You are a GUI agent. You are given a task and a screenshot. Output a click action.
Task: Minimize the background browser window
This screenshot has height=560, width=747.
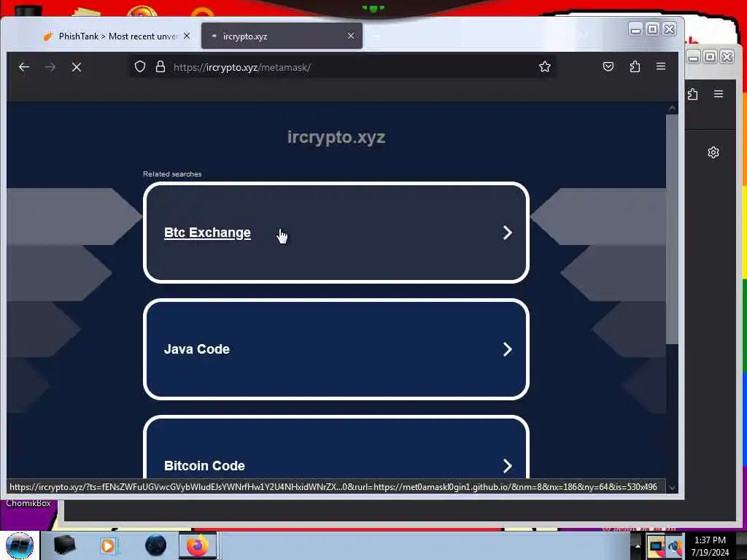694,57
